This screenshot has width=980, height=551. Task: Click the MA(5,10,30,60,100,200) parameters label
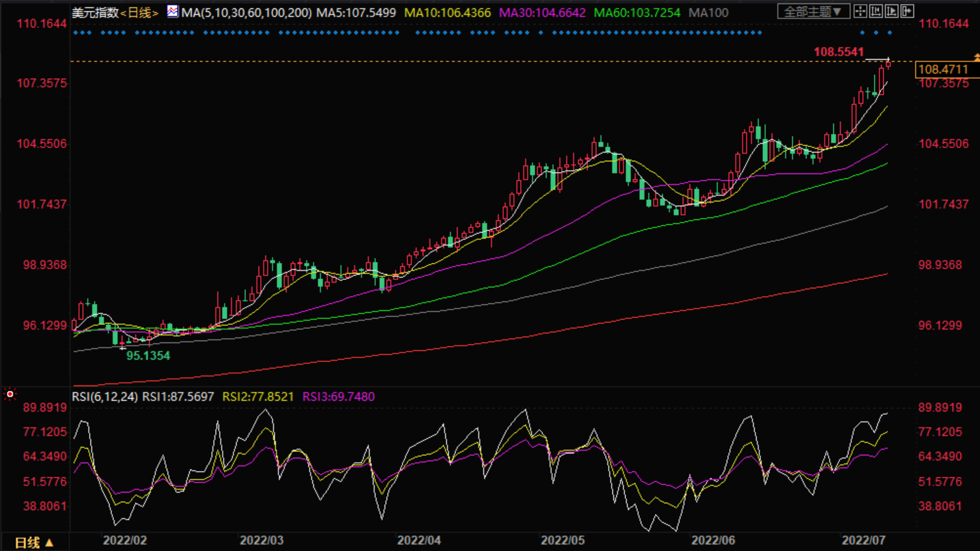246,12
